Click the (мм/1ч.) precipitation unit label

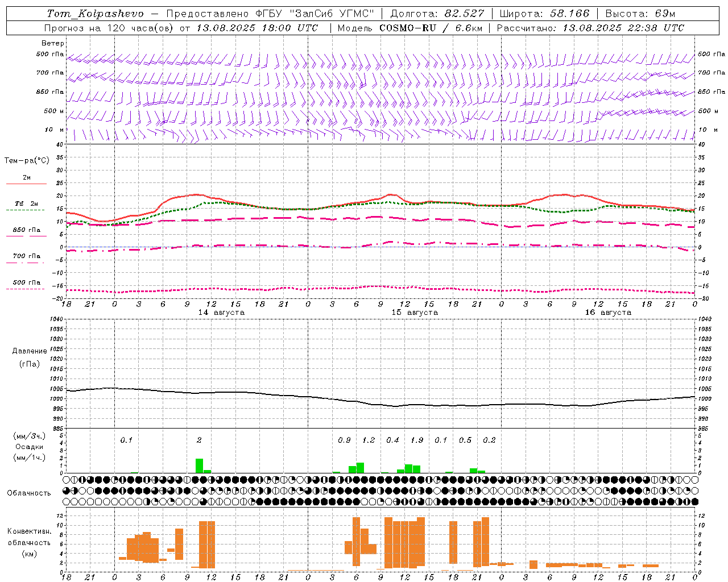coord(30,458)
